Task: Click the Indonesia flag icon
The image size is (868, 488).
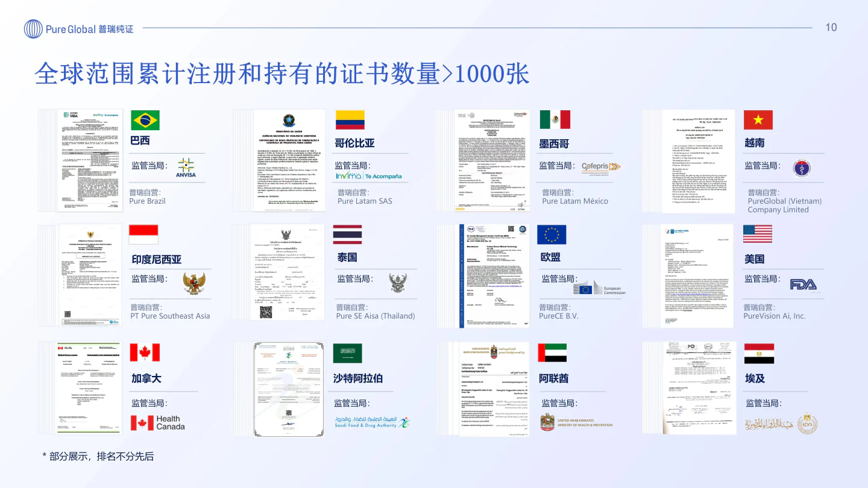Action: [x=144, y=234]
